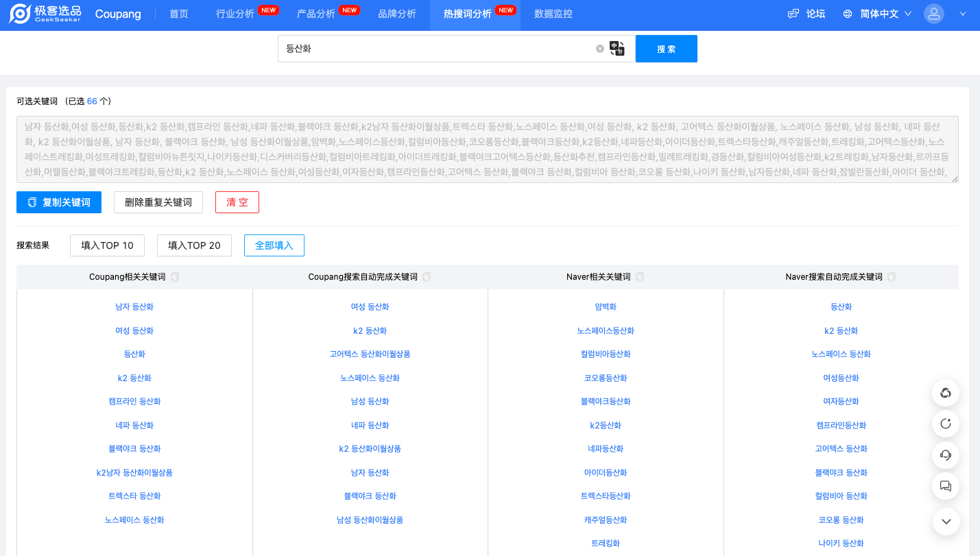This screenshot has height=556, width=980.
Task: Select the 填入TOP 10 option
Action: 107,245
